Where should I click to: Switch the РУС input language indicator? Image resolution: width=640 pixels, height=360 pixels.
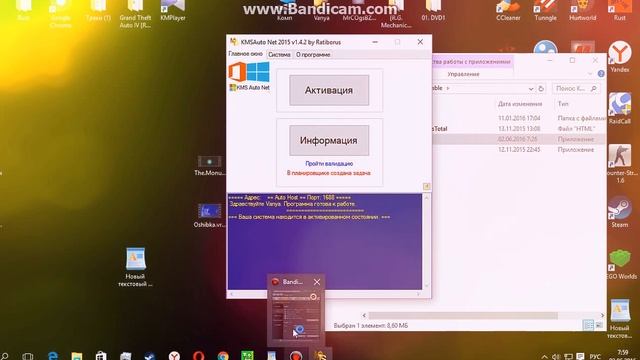point(595,356)
